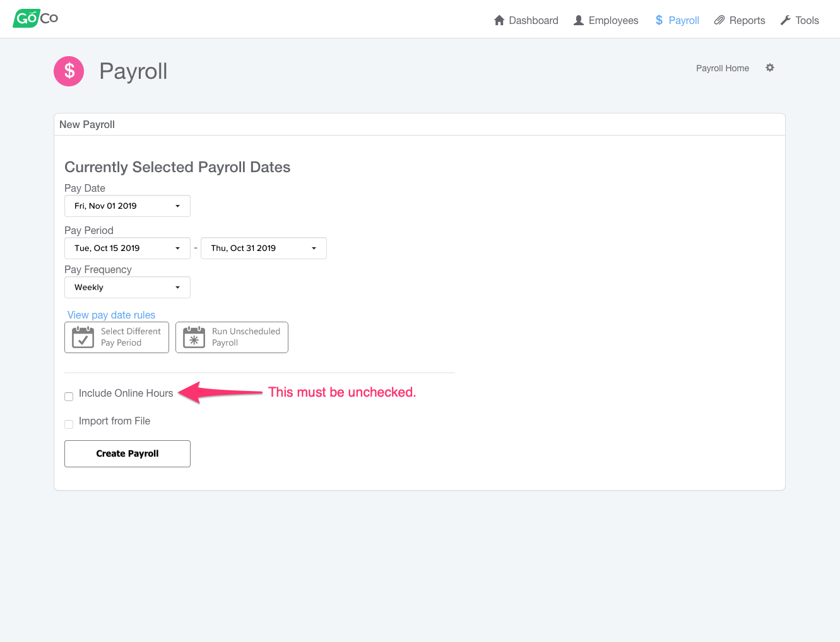Click the dollar sign icon in navigation
This screenshot has height=642, width=840.
coord(659,20)
